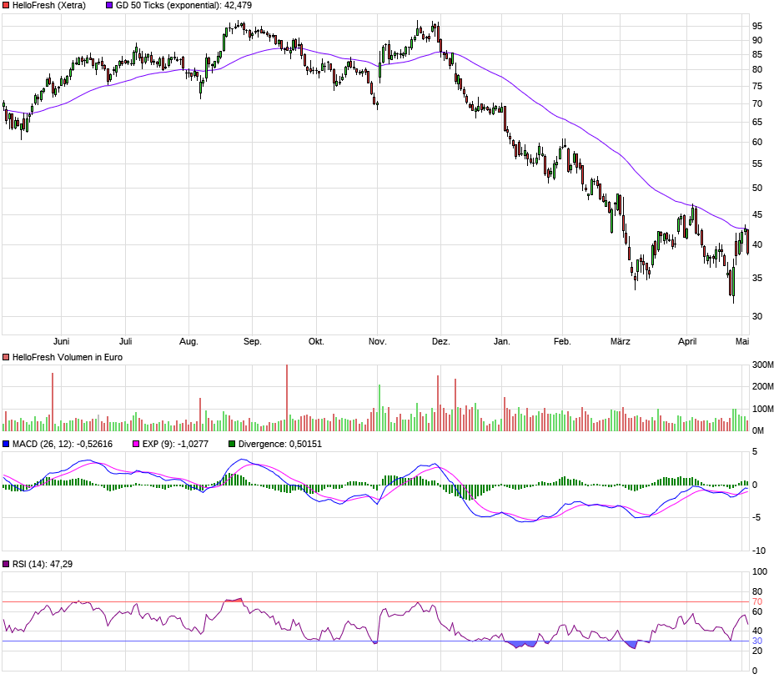Click the 0M volume axis label
The image size is (784, 679).
(758, 430)
